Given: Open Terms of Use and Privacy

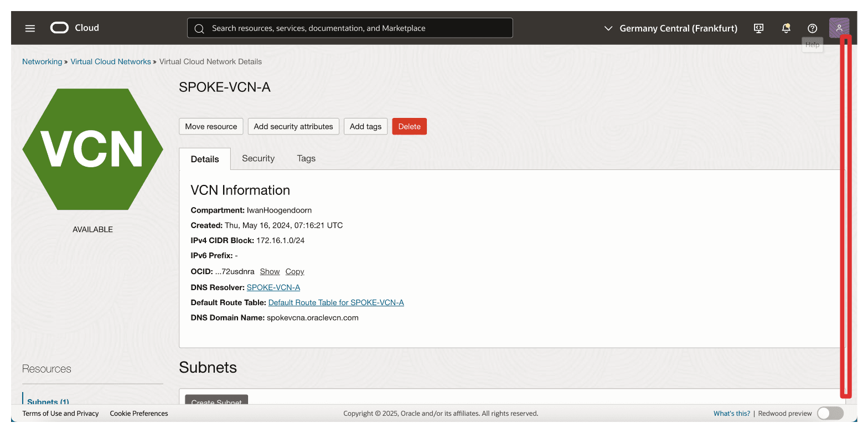Looking at the screenshot, I should [x=60, y=413].
